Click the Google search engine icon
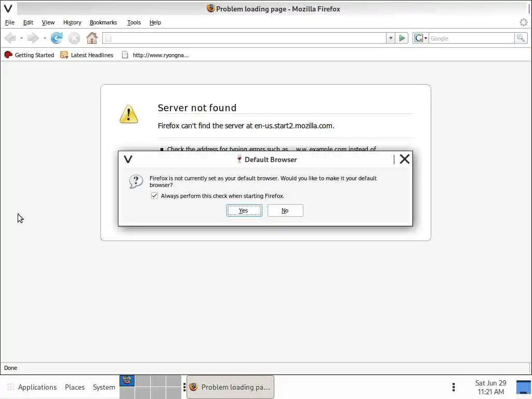This screenshot has width=532, height=399. click(x=419, y=38)
